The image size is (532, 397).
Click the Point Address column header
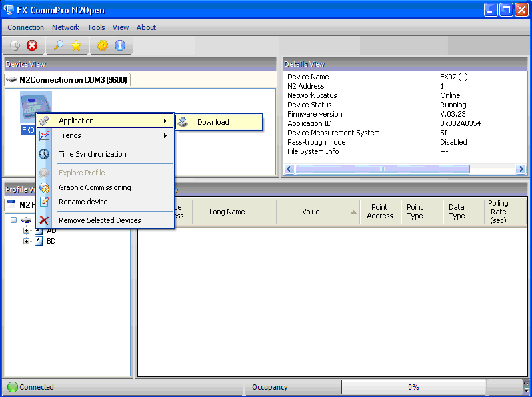(379, 212)
